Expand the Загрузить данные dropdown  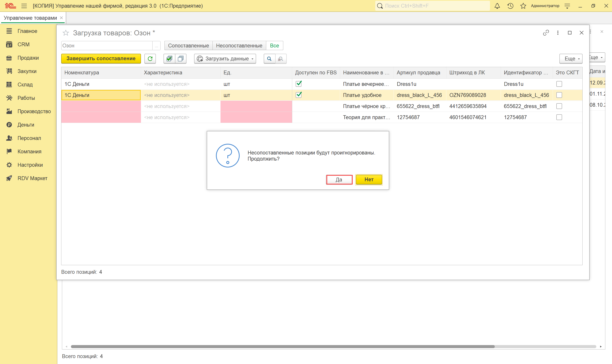pos(225,59)
